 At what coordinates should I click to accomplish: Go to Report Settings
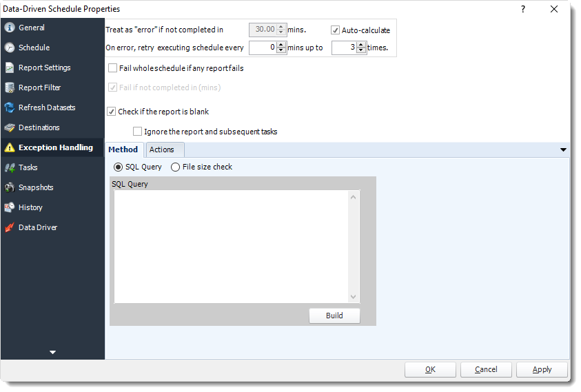click(x=45, y=68)
